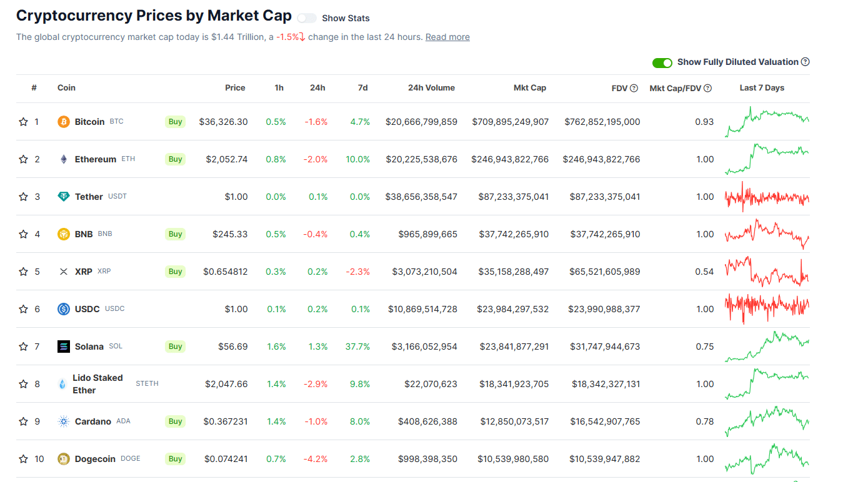
Task: Click Bitcoin price $36,326.30
Action: click(223, 122)
